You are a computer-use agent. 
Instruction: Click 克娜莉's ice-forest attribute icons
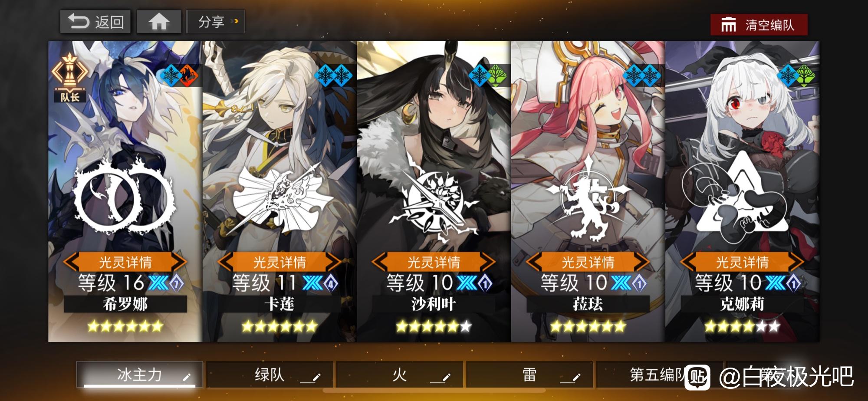pos(796,76)
